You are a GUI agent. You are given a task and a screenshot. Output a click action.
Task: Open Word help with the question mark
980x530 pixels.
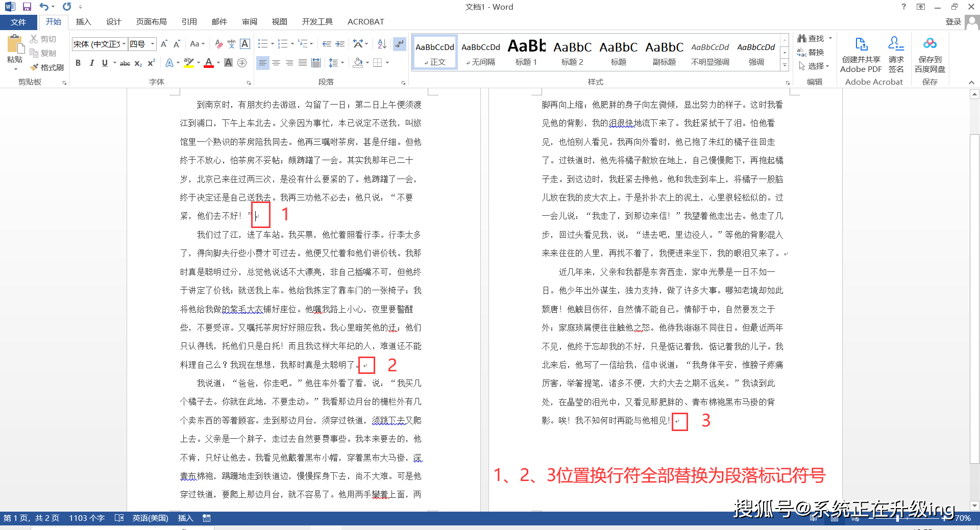[x=904, y=7]
